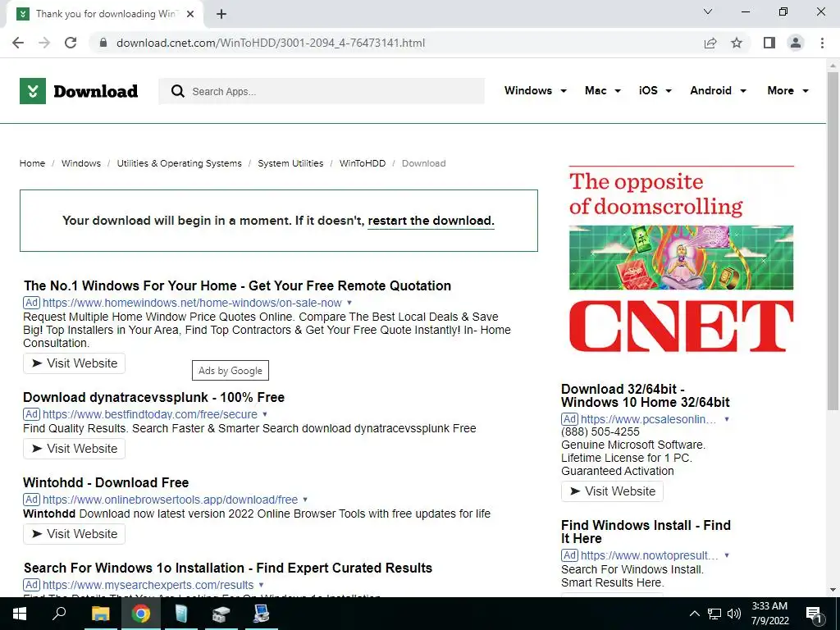The height and width of the screenshot is (630, 840).
Task: Expand the More menu
Action: tap(787, 90)
